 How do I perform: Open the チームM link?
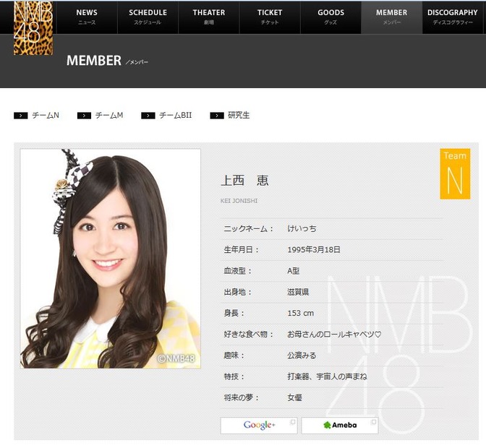click(x=109, y=115)
